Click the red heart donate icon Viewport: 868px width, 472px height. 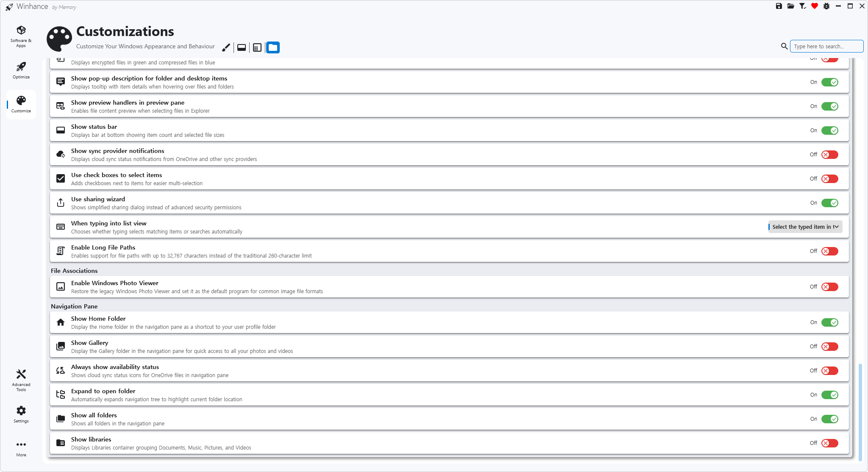point(814,6)
